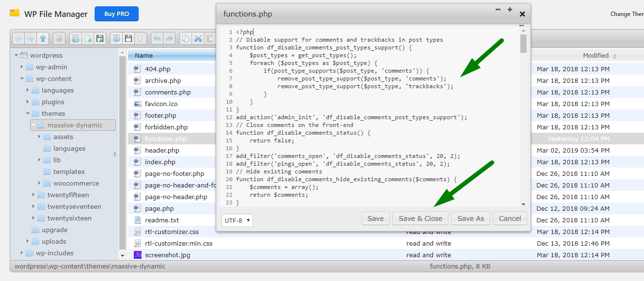Go forward in folder history
644x281 pixels.
31,38
